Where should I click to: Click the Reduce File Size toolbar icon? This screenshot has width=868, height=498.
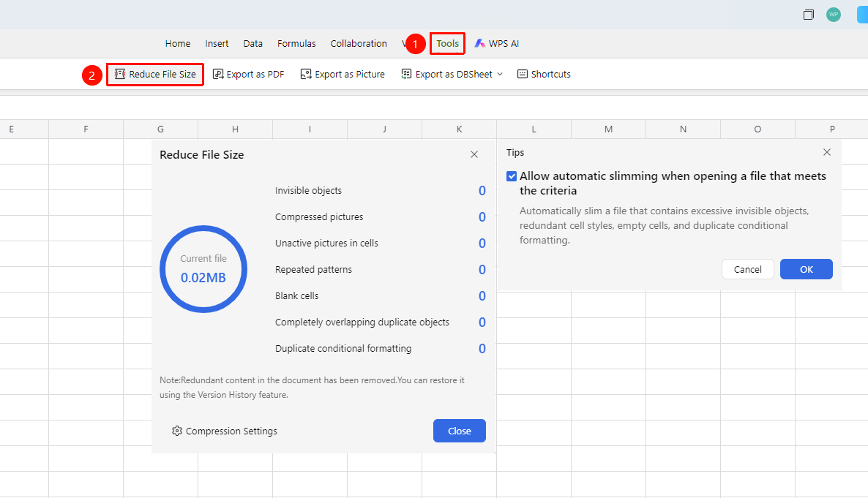[x=119, y=74]
